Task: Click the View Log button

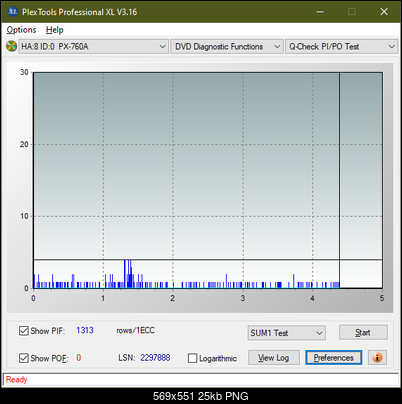Action: tap(274, 358)
